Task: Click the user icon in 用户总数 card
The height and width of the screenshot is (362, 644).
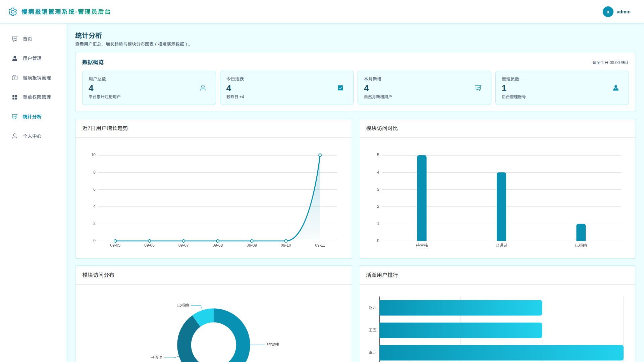Action: coord(203,88)
